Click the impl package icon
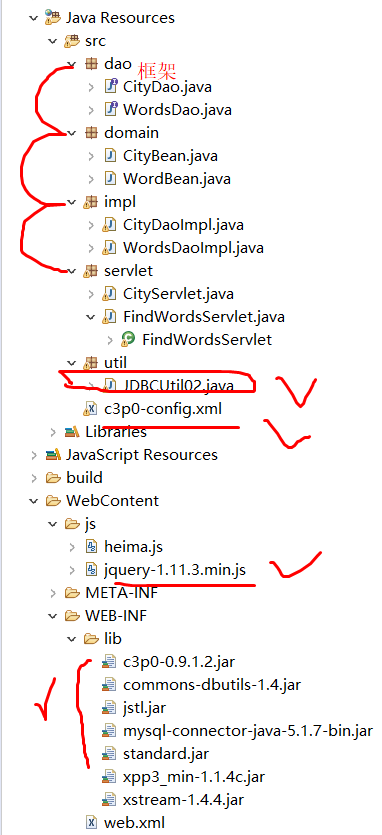Image resolution: width=382 pixels, height=835 pixels. coord(91,202)
